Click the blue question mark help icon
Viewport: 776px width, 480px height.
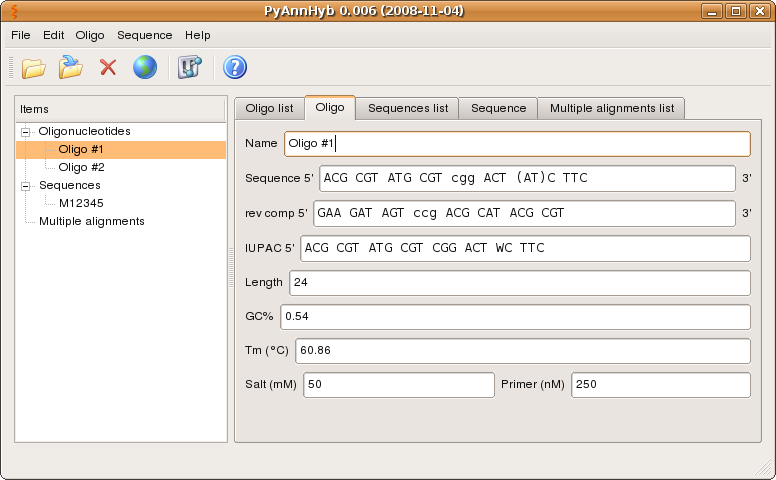[x=235, y=67]
